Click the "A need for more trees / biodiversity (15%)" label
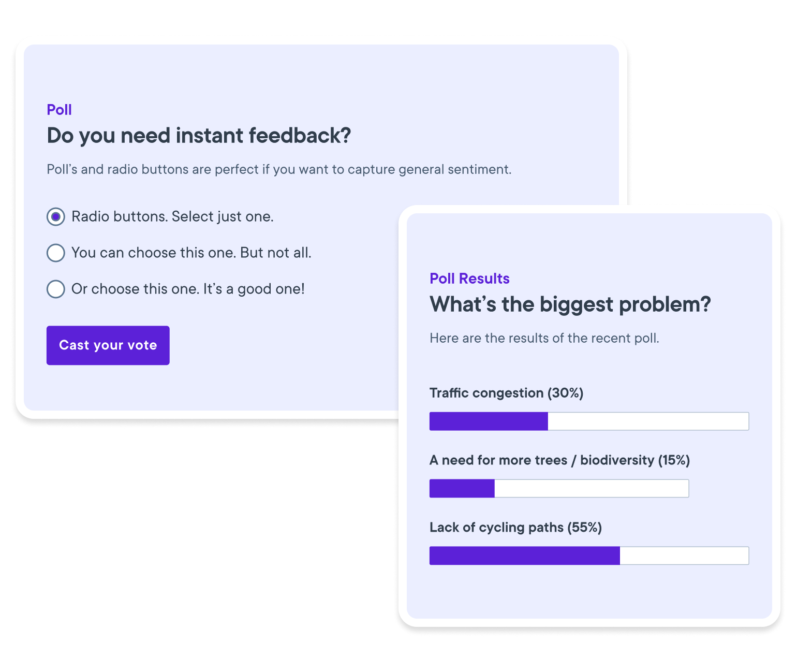Screen dimensions: 797x672 tap(560, 460)
